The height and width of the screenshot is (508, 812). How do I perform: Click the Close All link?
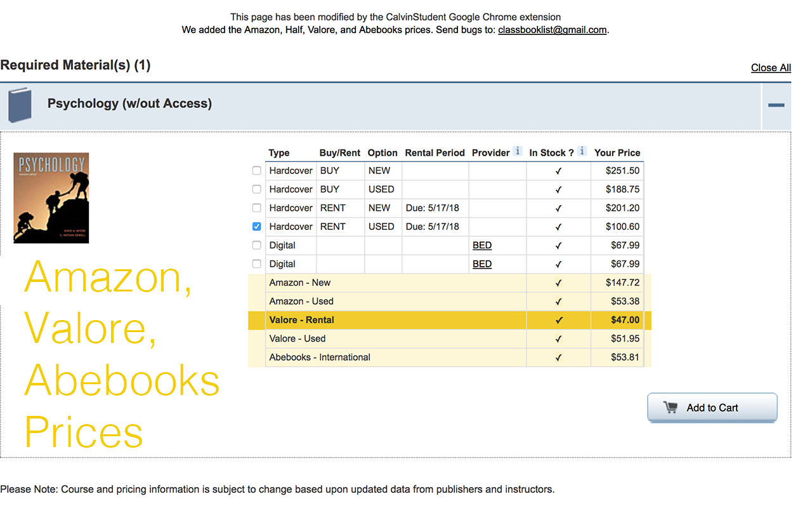771,67
